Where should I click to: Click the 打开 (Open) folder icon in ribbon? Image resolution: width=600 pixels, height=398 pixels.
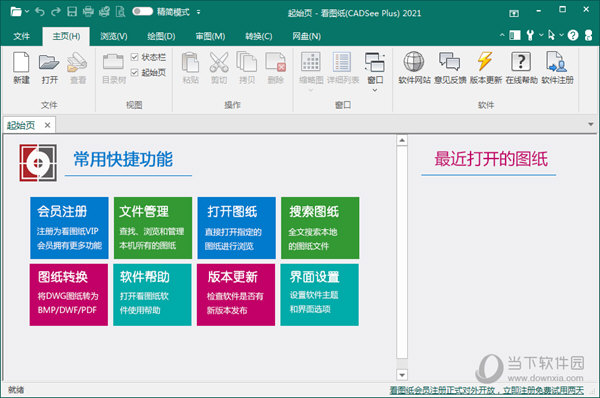pos(49,62)
